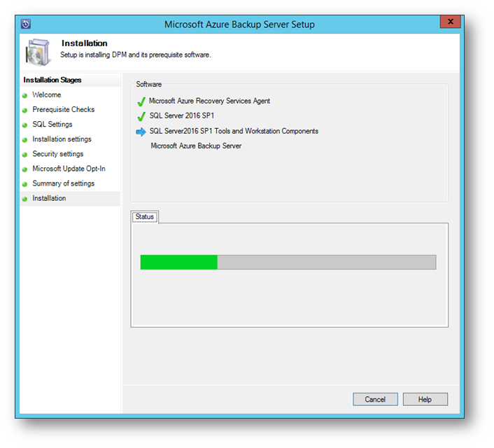This screenshot has width=494, height=448.
Task: Select the Security settings stage
Action: tap(58, 154)
